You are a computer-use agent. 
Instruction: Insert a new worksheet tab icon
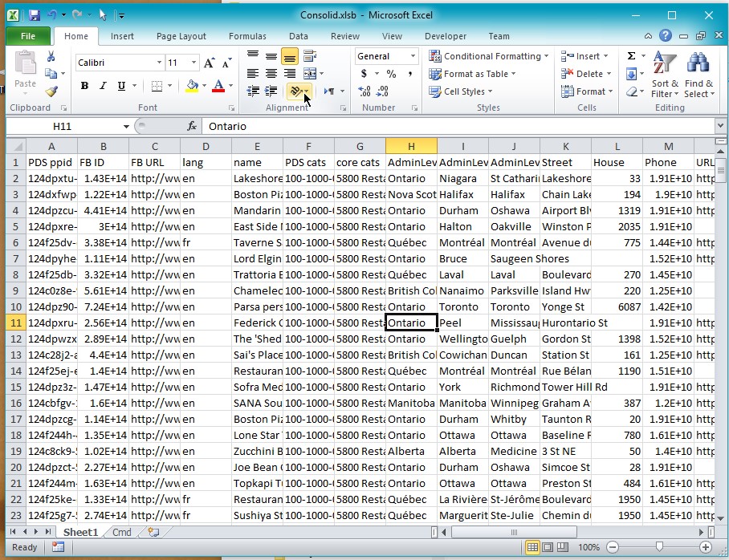click(x=153, y=532)
